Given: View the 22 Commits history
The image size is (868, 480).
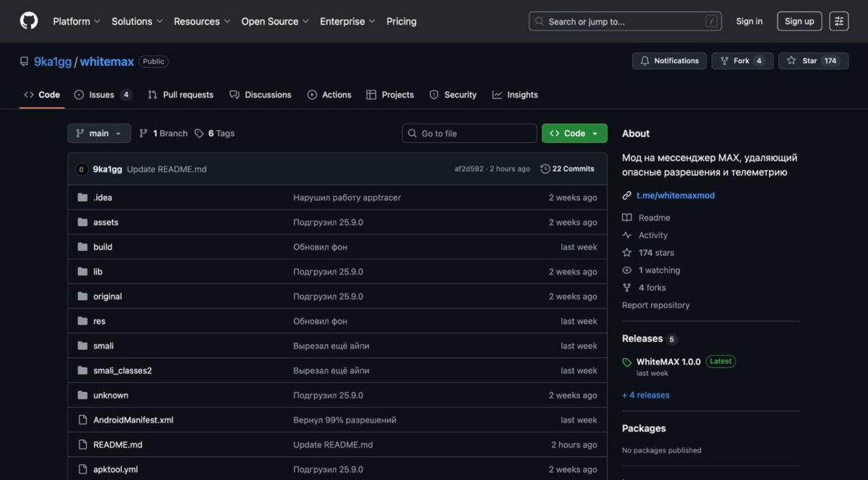Looking at the screenshot, I should click(568, 169).
